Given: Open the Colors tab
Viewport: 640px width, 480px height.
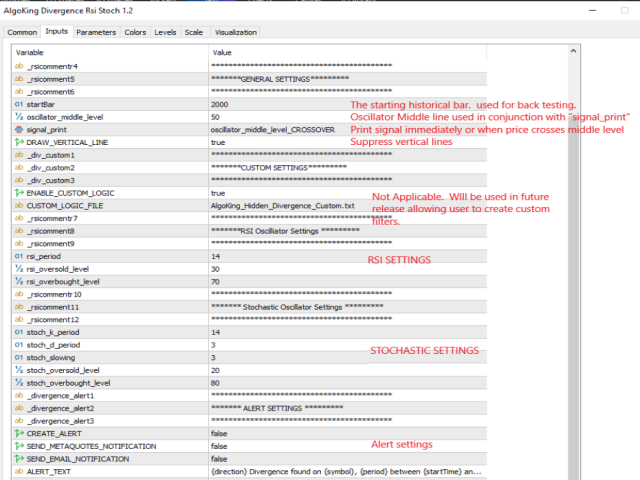Looking at the screenshot, I should click(x=135, y=32).
